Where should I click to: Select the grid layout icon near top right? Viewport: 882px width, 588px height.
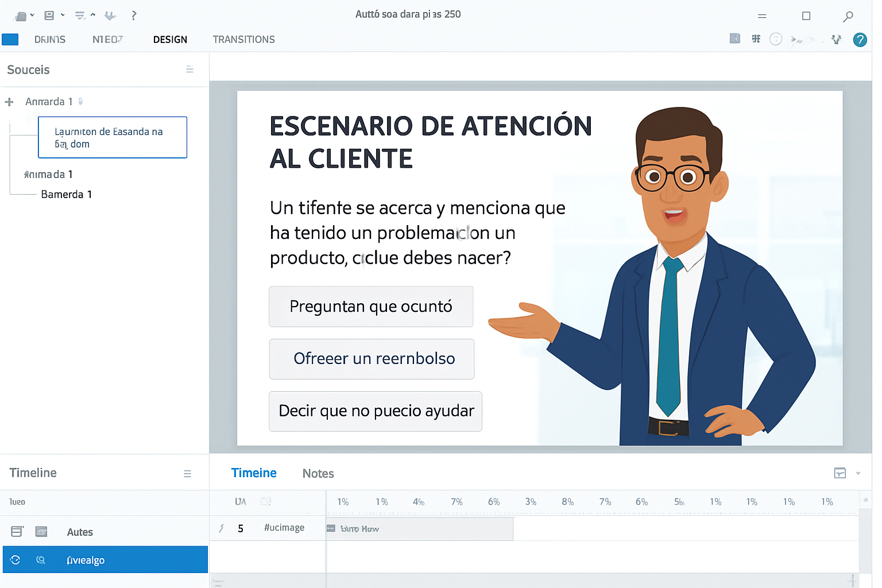click(x=756, y=38)
